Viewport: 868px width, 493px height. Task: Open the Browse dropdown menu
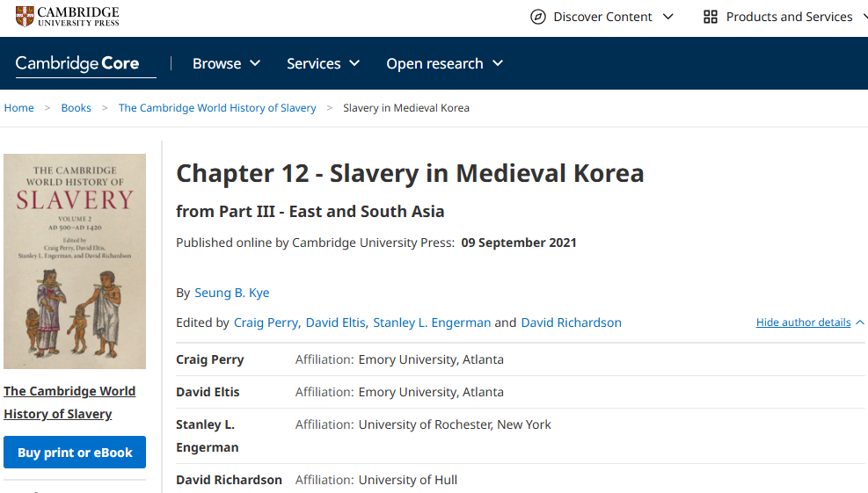coord(226,63)
